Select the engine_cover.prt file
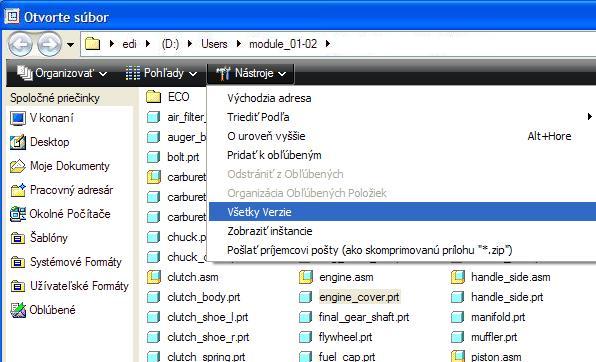The height and width of the screenshot is (362, 596). 349,297
